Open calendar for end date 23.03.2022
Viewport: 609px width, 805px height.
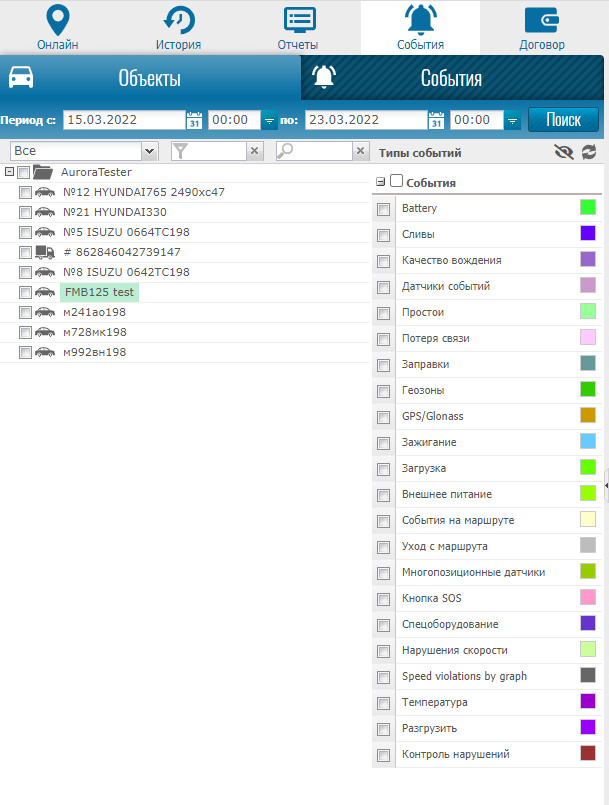point(436,120)
